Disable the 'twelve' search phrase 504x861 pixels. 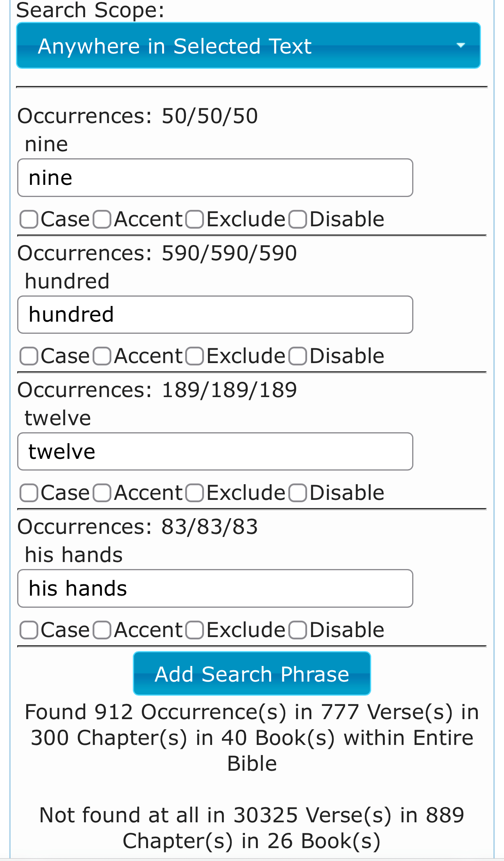tap(298, 493)
